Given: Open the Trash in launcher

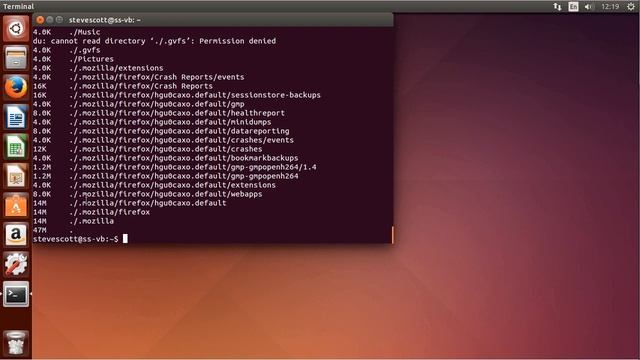Looking at the screenshot, I should point(16,342).
